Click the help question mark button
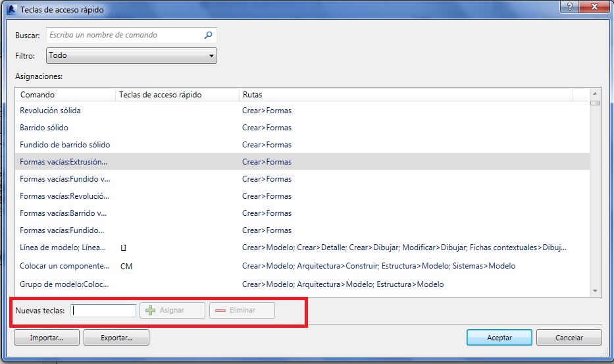 point(568,6)
